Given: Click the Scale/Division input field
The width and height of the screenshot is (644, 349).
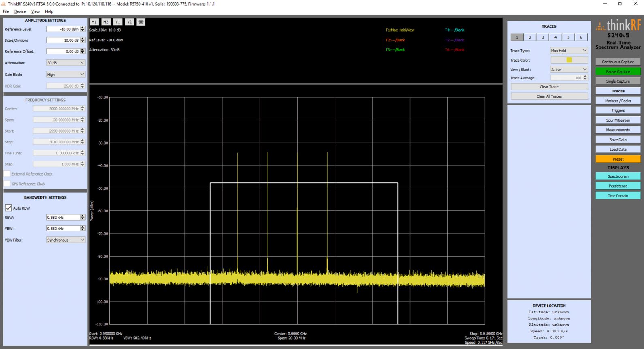Looking at the screenshot, I should coord(63,40).
